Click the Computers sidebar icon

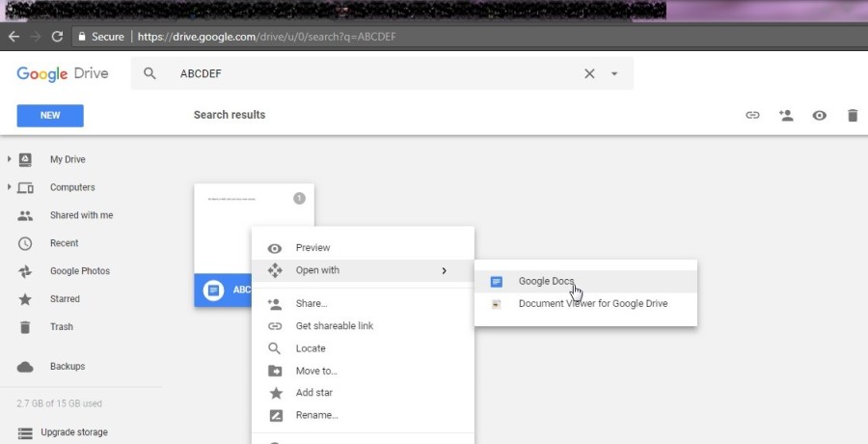(25, 188)
